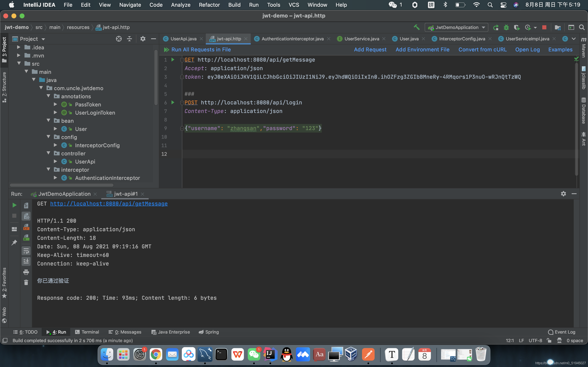Toggle scroll to end in the Run output
Image resolution: width=588 pixels, height=367 pixels.
click(26, 261)
